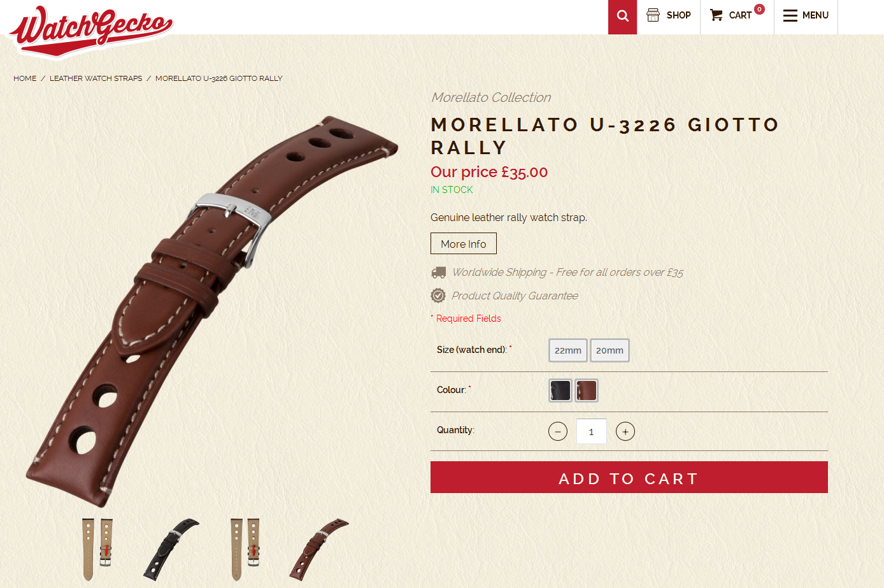Click the quality guarantee badge icon
This screenshot has height=588, width=884.
click(x=438, y=296)
